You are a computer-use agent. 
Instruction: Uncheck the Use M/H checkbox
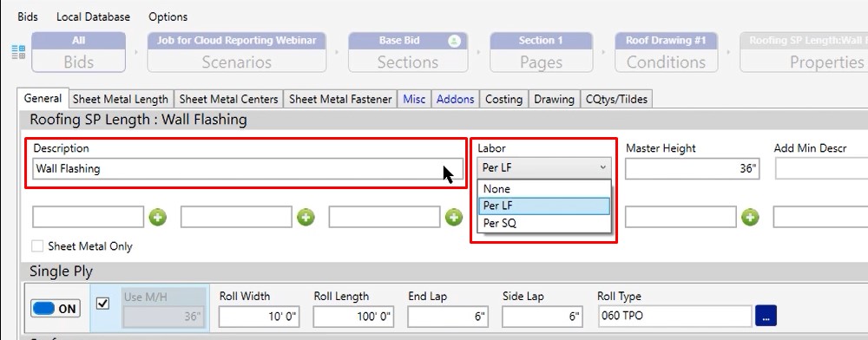[x=103, y=304]
